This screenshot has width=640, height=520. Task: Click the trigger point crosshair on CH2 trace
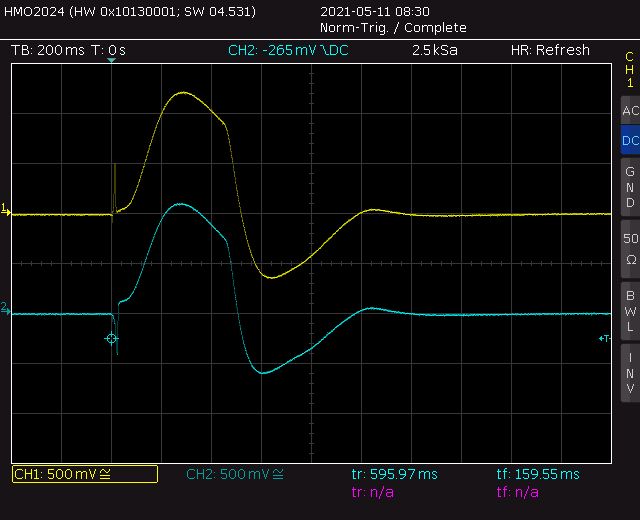[111, 338]
